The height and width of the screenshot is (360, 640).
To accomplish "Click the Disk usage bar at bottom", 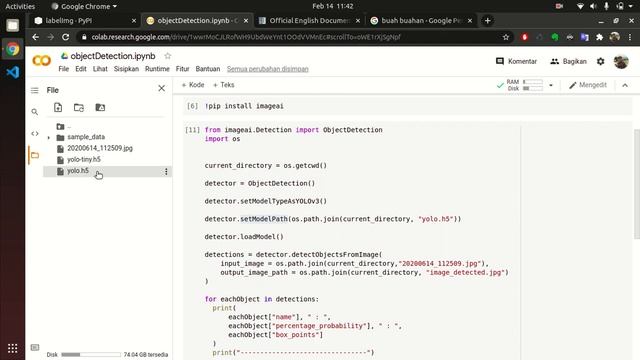I will click(91, 355).
